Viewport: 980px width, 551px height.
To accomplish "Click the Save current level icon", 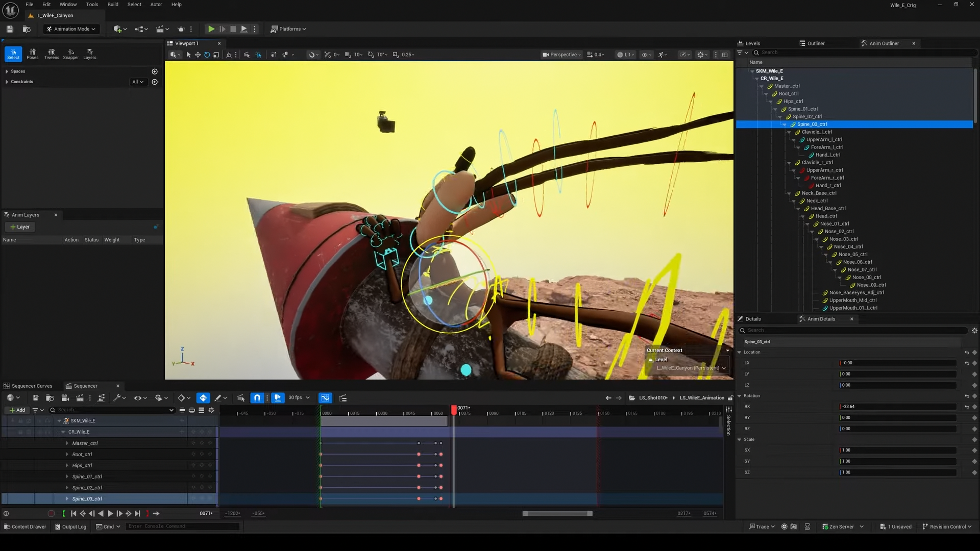I will point(10,29).
